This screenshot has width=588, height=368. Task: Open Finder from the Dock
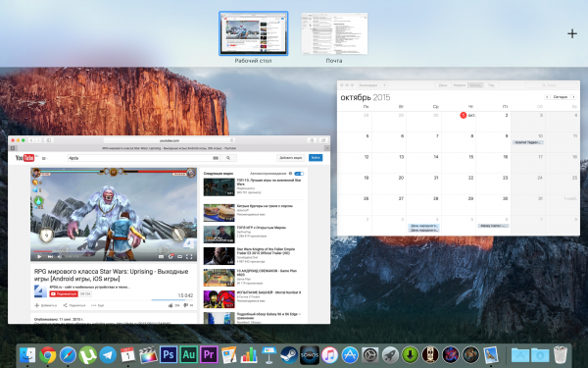pyautogui.click(x=27, y=355)
